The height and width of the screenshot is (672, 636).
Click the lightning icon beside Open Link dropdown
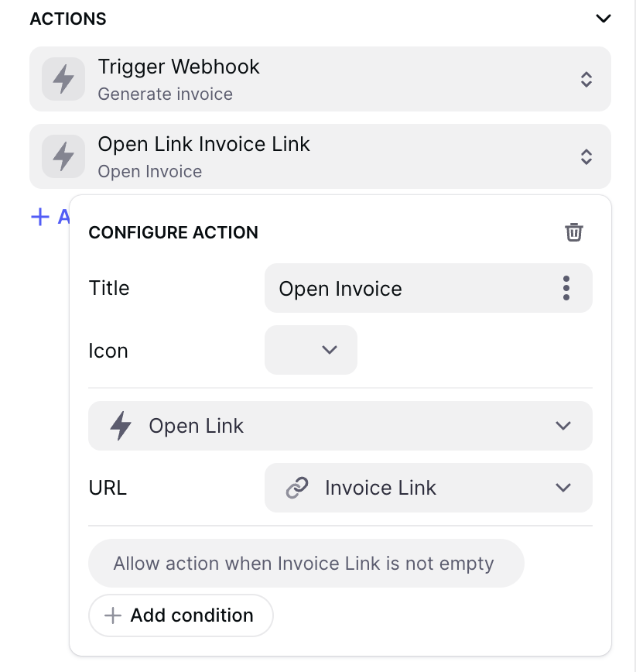[121, 426]
